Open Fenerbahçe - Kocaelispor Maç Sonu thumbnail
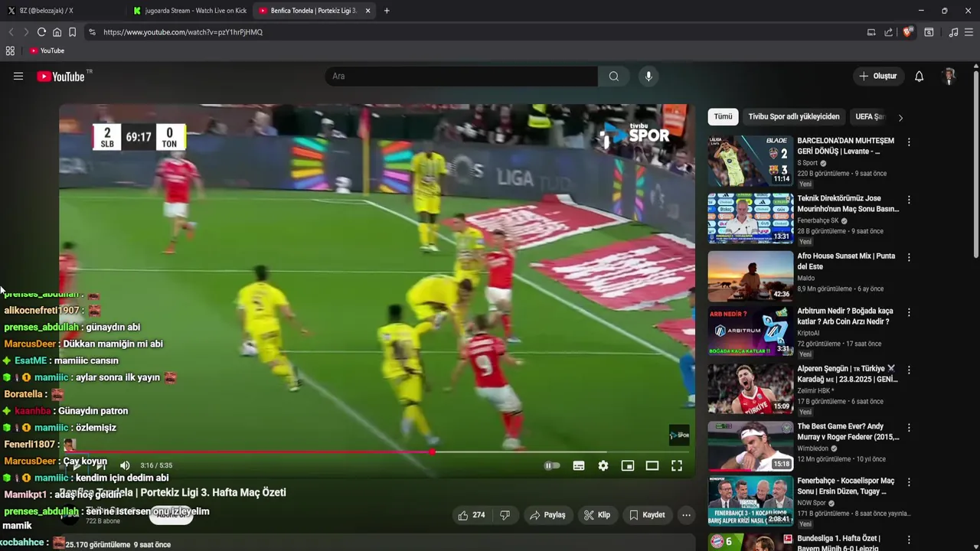 pyautogui.click(x=750, y=501)
